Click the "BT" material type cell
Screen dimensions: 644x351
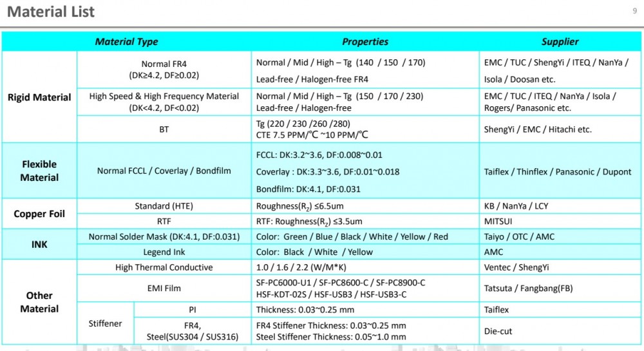click(164, 129)
